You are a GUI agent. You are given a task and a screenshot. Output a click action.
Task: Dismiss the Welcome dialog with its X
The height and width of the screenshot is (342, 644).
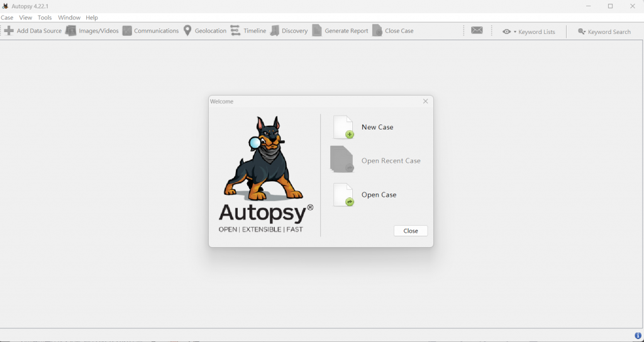click(x=426, y=101)
